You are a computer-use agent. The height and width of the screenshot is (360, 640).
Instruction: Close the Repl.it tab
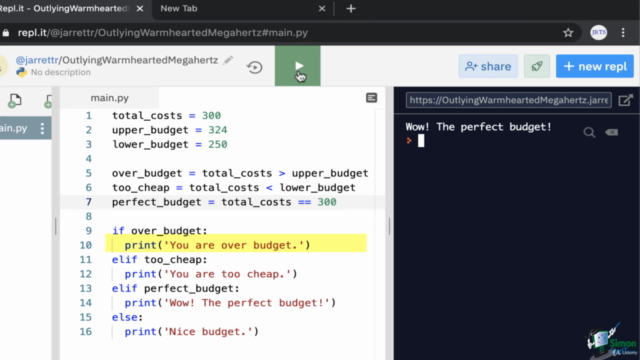point(140,9)
